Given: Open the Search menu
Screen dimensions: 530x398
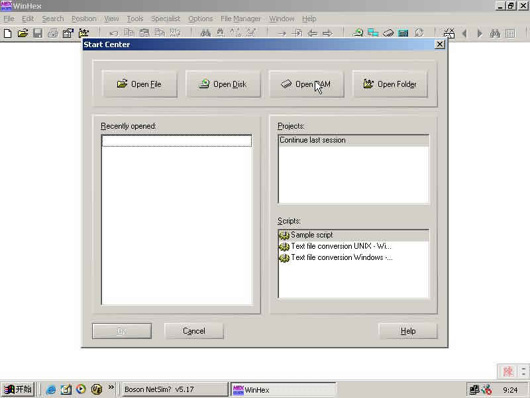Looking at the screenshot, I should point(53,19).
